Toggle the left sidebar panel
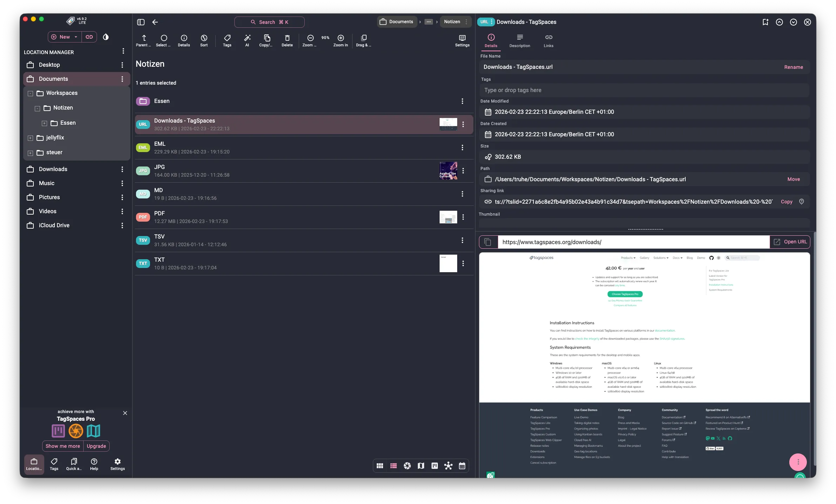The width and height of the screenshot is (836, 504). [141, 22]
